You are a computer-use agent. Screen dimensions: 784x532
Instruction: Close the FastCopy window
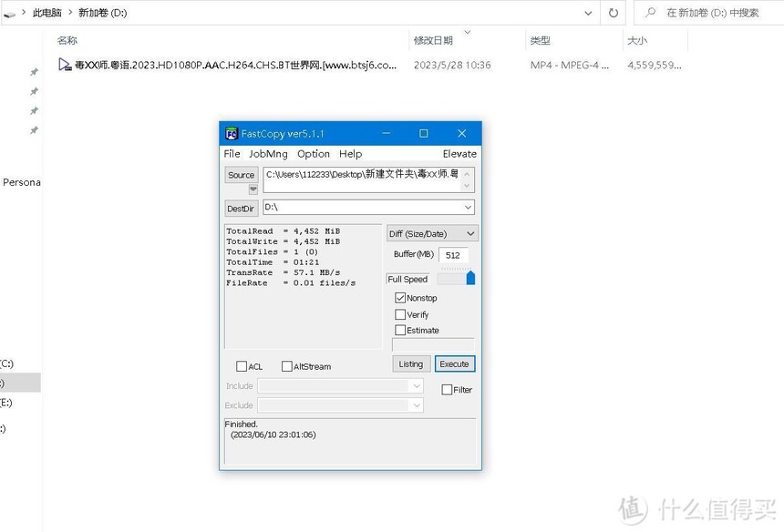[462, 133]
